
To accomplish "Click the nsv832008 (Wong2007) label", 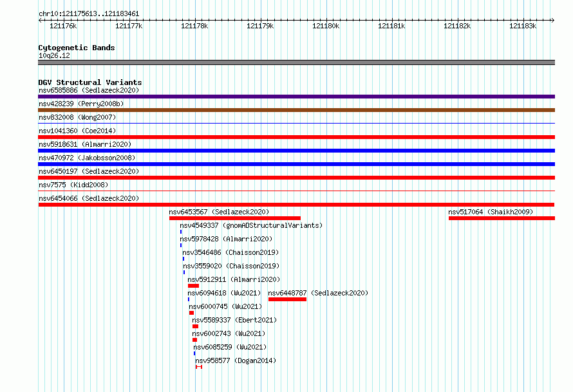I will click(x=77, y=117).
